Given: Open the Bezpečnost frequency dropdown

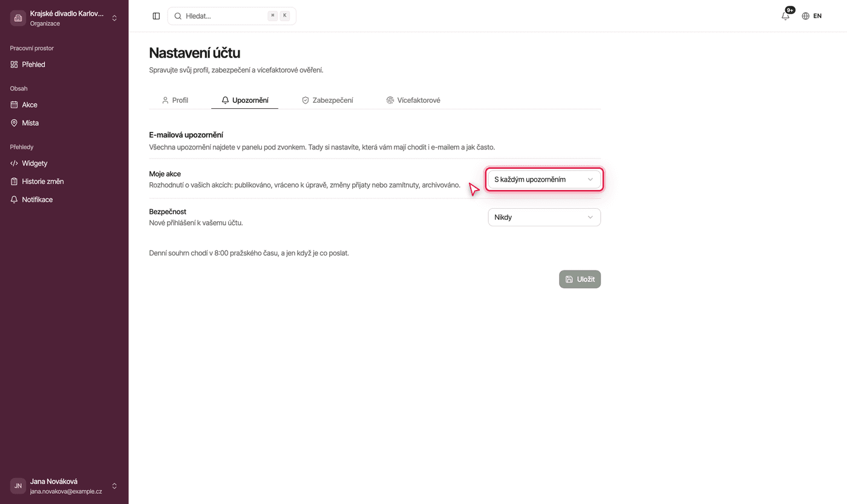Looking at the screenshot, I should [x=544, y=217].
